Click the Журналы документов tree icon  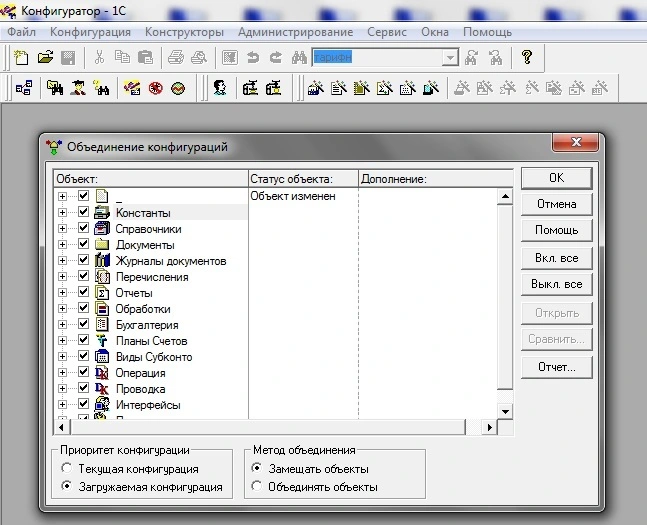(x=101, y=261)
